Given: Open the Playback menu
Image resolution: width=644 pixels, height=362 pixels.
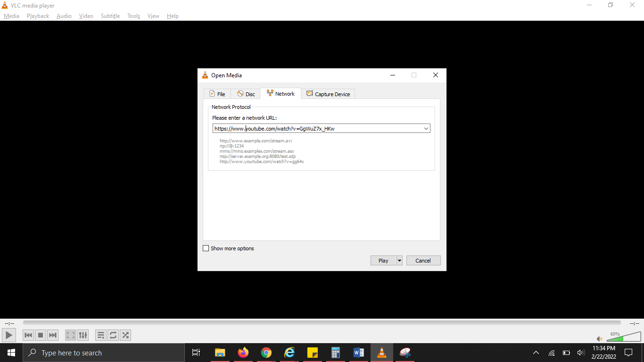Looking at the screenshot, I should coord(38,16).
